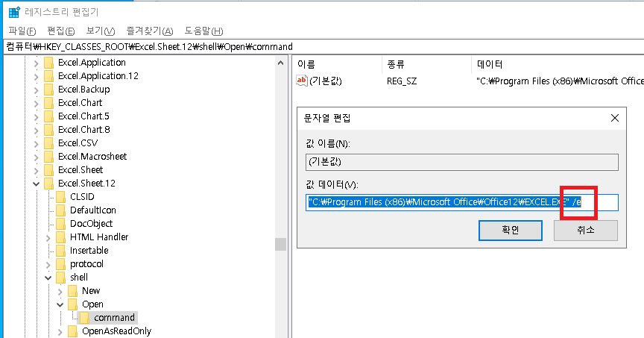Select Excel.Chart.8 folder icon

pos(48,130)
